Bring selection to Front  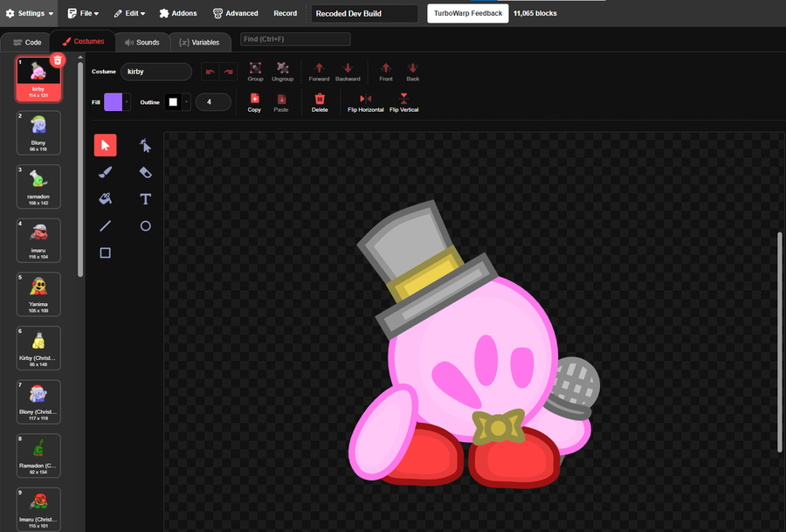click(x=385, y=72)
